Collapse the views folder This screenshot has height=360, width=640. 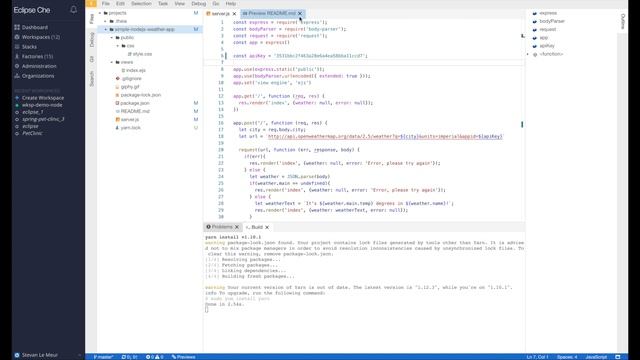112,62
